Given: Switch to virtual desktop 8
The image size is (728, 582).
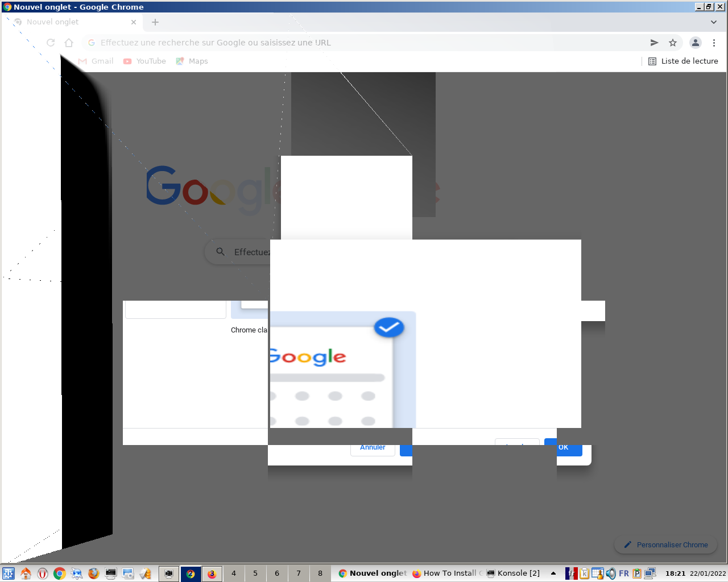Looking at the screenshot, I should click(x=320, y=573).
